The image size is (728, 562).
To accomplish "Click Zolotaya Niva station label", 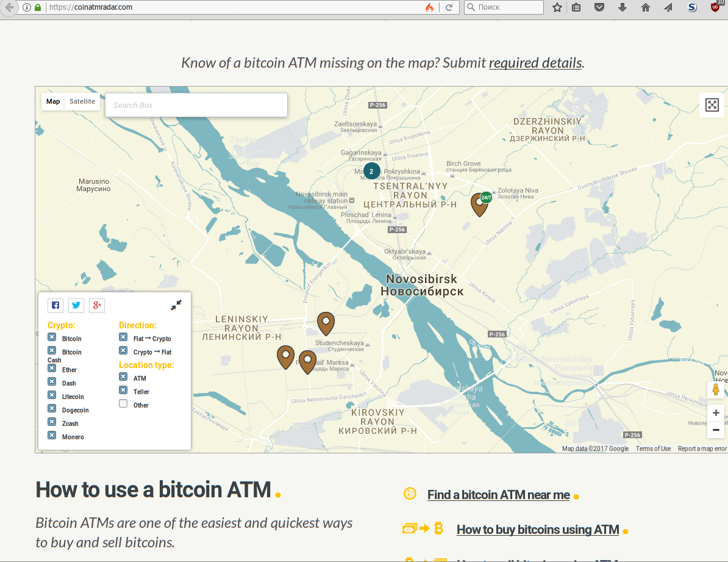I will pos(518,193).
